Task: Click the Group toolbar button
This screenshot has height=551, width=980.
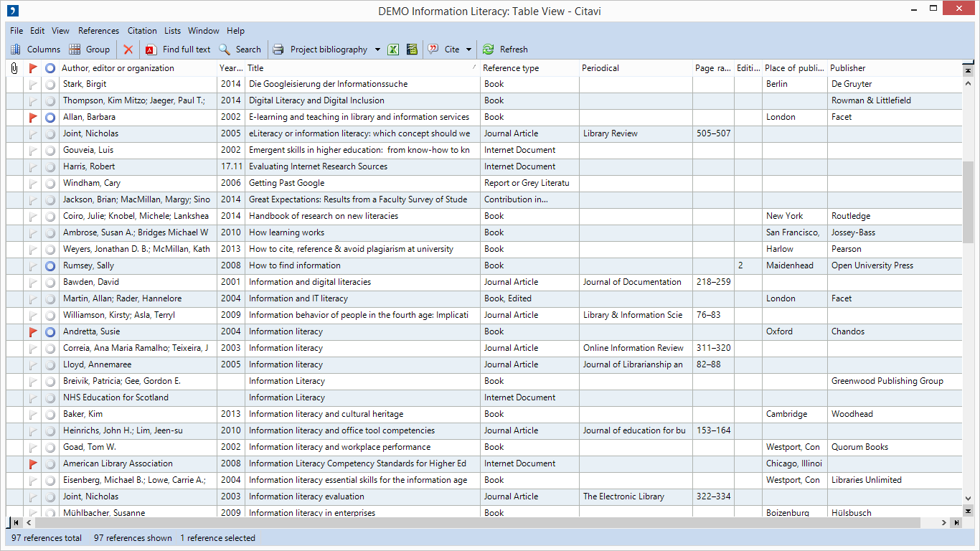Action: point(89,50)
